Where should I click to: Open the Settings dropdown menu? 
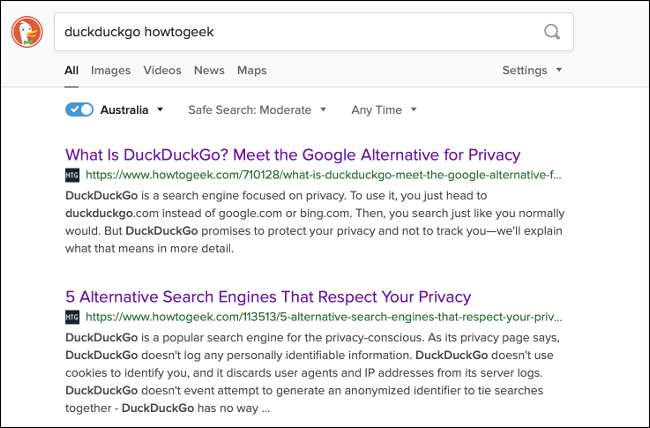(532, 70)
